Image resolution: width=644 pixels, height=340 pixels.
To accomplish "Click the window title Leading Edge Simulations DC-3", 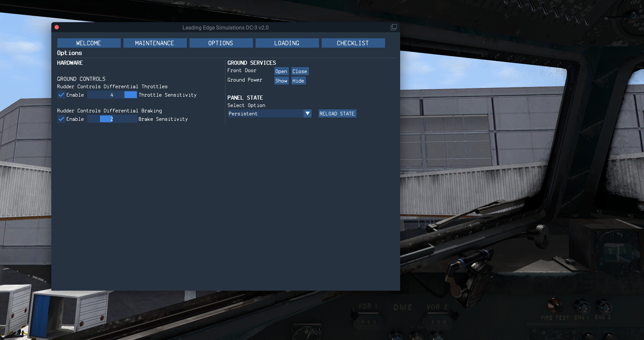I will coord(225,28).
